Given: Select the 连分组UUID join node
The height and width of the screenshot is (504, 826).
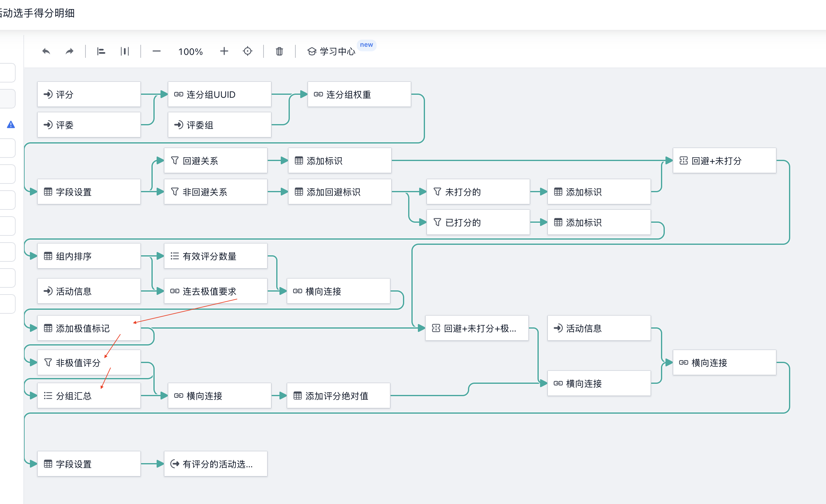Looking at the screenshot, I should click(220, 94).
